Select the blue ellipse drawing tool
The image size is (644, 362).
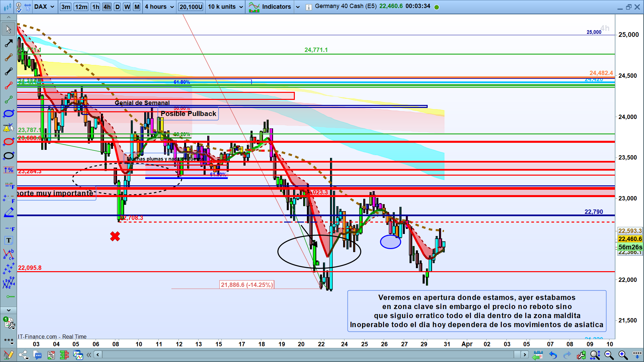(x=8, y=114)
